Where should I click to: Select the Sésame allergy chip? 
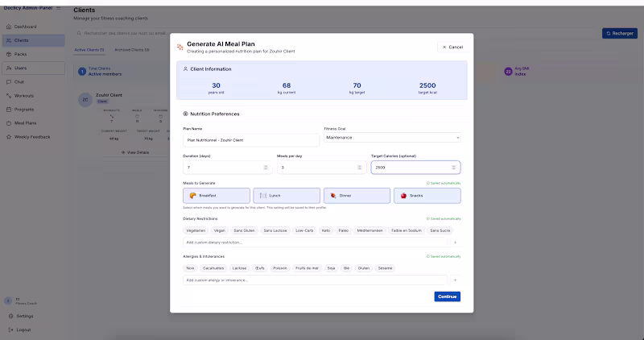[385, 268]
